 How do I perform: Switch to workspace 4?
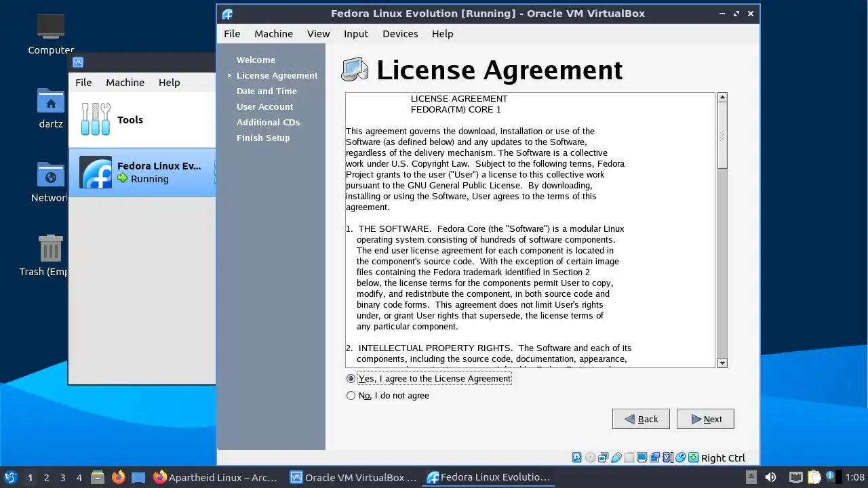pos(79,478)
